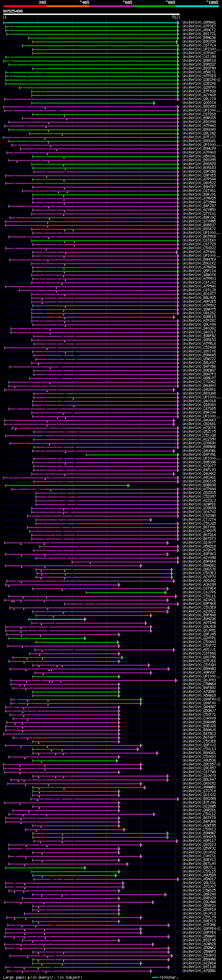Click the orange ~40% identity legend segment

pos(68,6)
